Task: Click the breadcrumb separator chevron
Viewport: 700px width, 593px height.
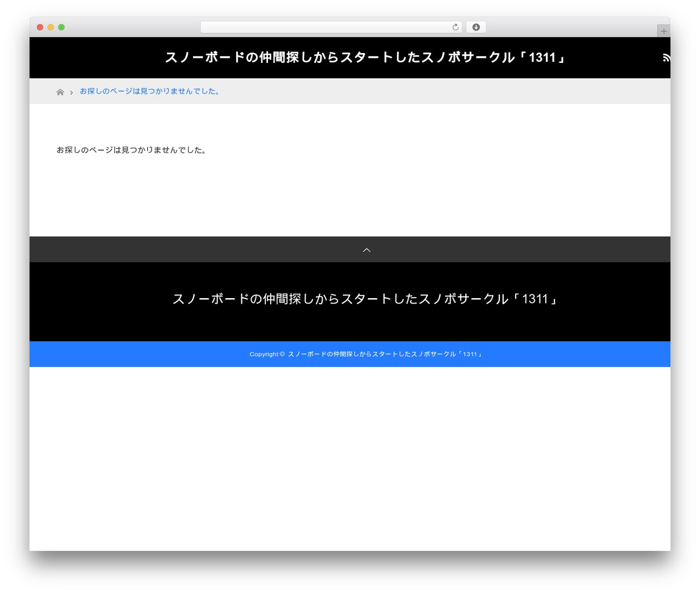Action: 72,92
